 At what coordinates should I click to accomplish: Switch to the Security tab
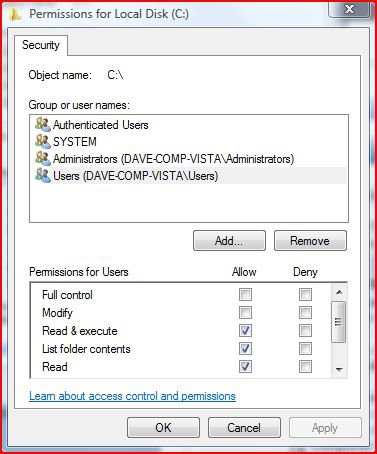pos(41,45)
